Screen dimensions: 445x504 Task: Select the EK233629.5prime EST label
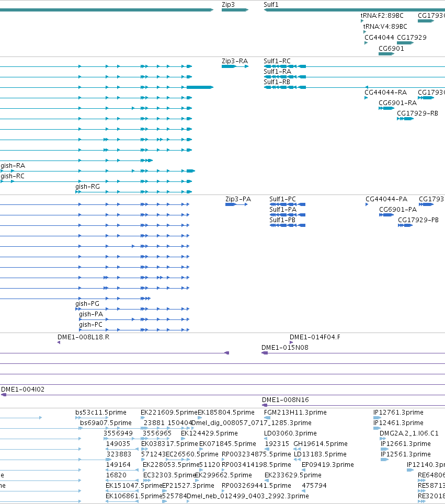[293, 475]
